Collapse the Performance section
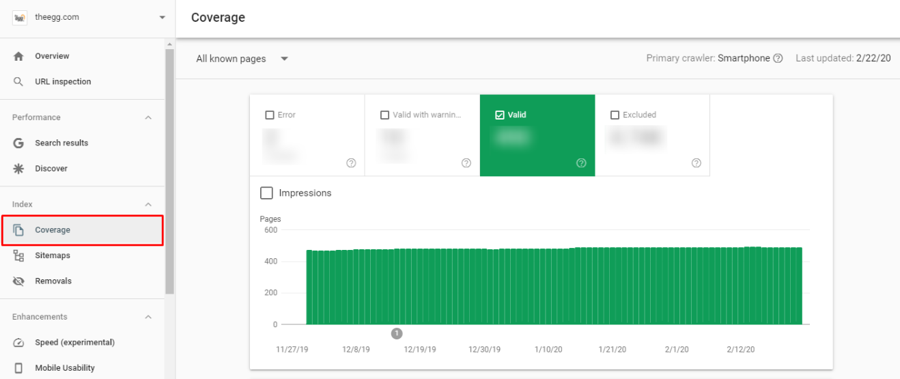900x379 pixels. (x=148, y=118)
